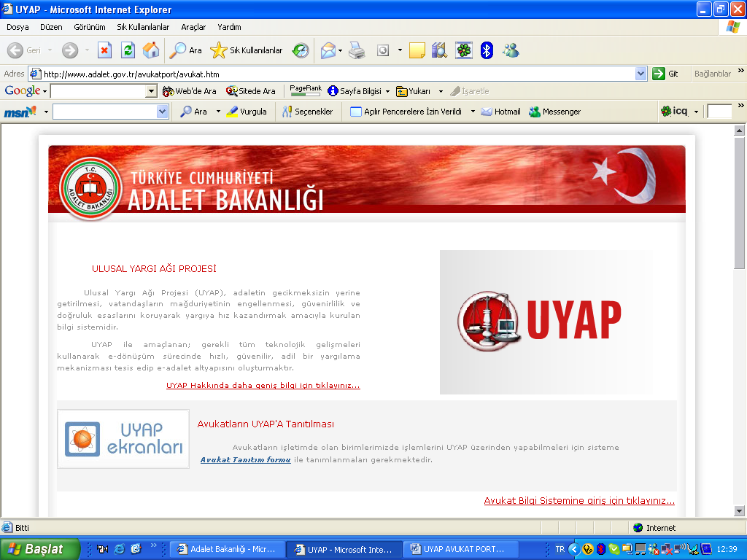Expand popup blocker dropdown arrow
This screenshot has height=560, width=747.
[473, 112]
